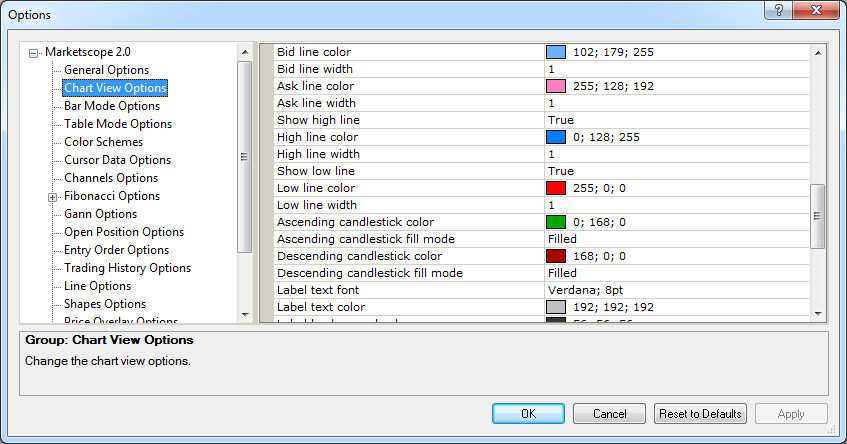Select Chart View Options tree item
The image size is (847, 444).
point(115,88)
